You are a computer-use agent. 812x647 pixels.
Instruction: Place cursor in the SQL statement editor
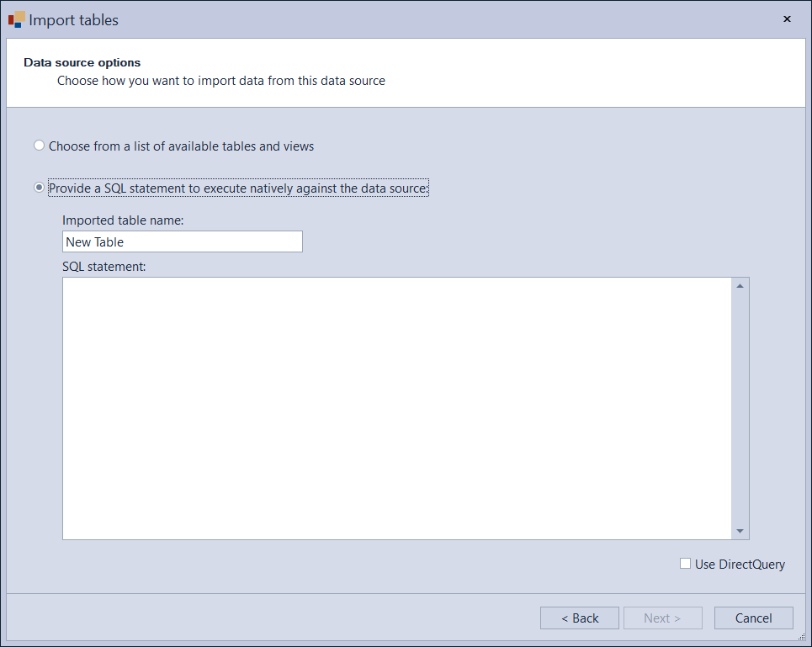pos(395,404)
